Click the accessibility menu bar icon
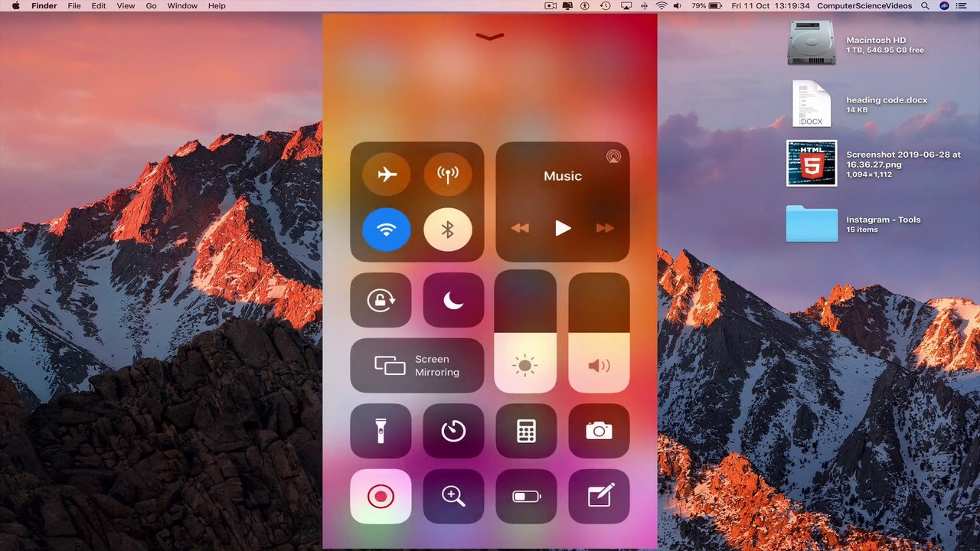Image resolution: width=980 pixels, height=551 pixels. (586, 5)
